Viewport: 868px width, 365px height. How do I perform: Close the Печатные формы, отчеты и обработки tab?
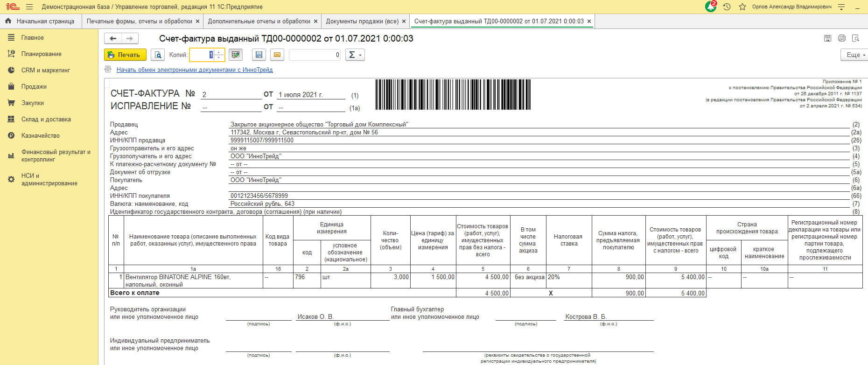pos(197,21)
